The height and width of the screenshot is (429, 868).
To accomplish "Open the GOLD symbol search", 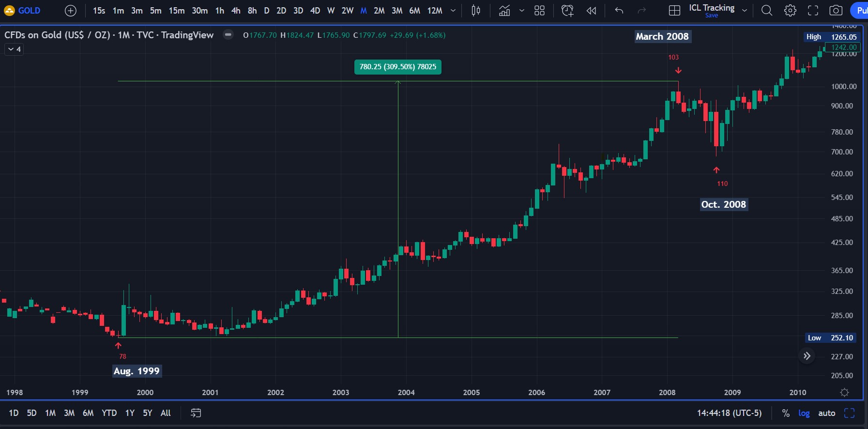I will [x=22, y=10].
